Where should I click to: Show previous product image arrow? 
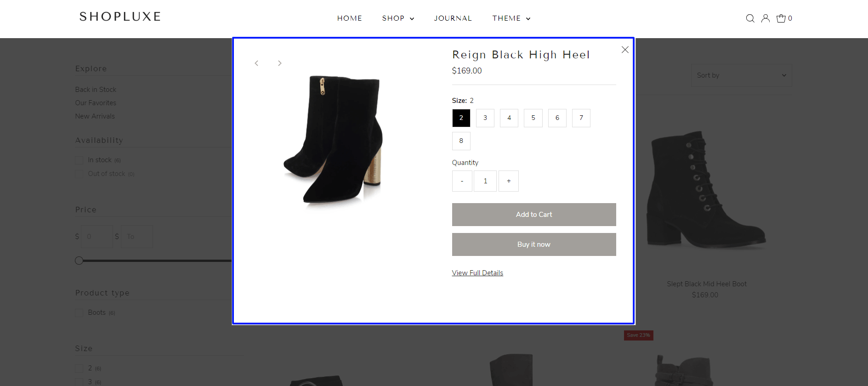point(256,63)
